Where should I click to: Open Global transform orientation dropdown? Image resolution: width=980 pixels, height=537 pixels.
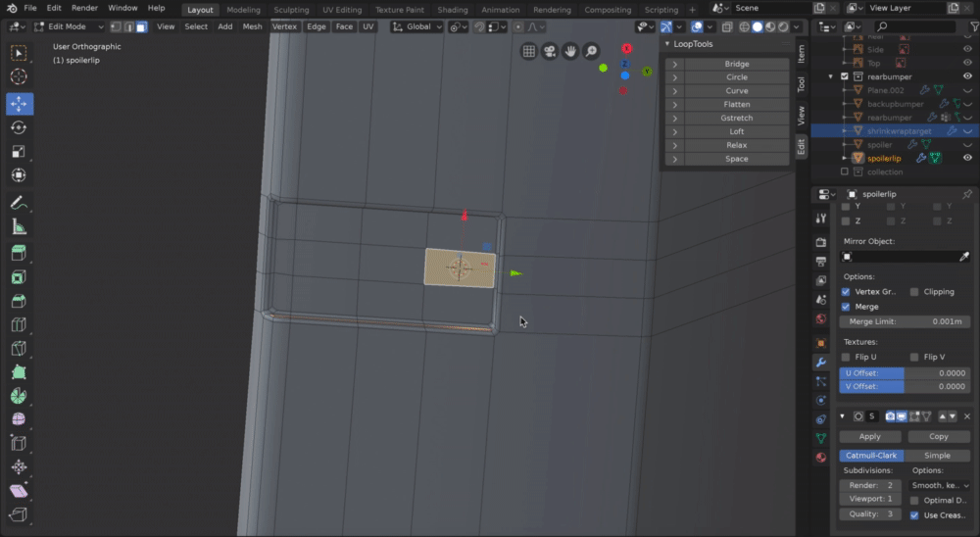(x=416, y=26)
